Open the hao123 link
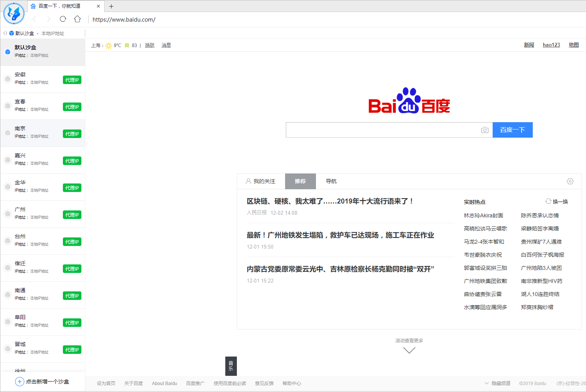The height and width of the screenshot is (392, 586). [551, 45]
